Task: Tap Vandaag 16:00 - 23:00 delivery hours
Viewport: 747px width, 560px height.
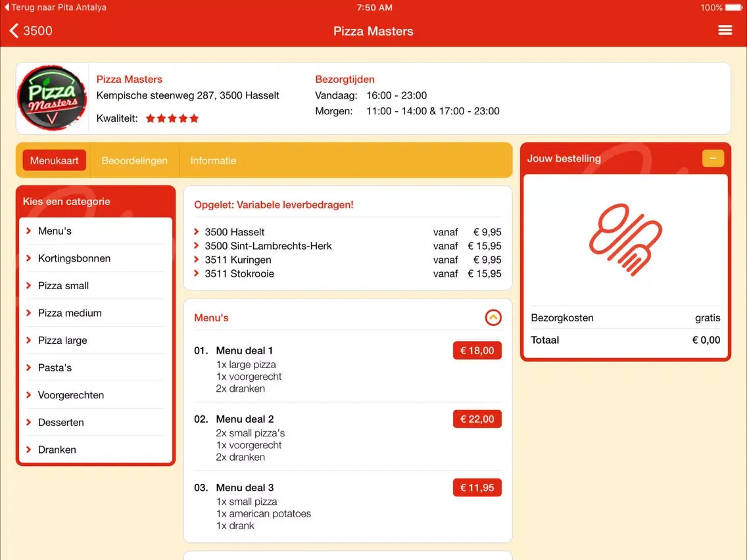Action: 371,95
